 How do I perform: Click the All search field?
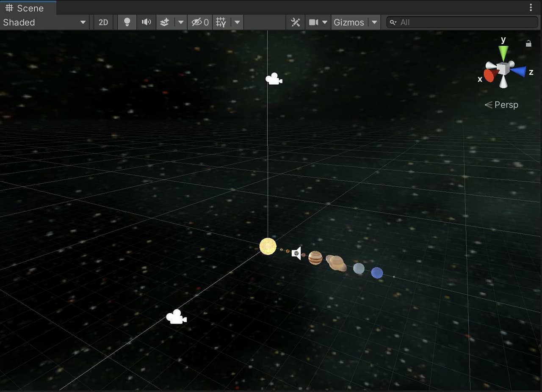click(x=462, y=22)
